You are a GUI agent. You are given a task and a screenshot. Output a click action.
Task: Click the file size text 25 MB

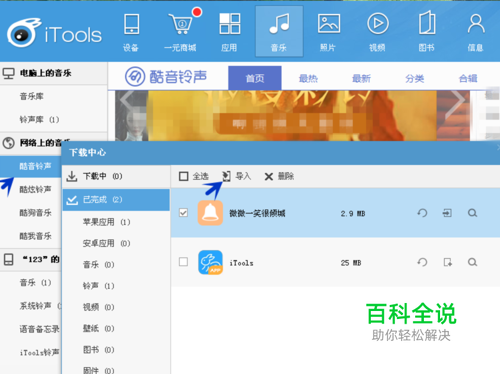click(351, 263)
